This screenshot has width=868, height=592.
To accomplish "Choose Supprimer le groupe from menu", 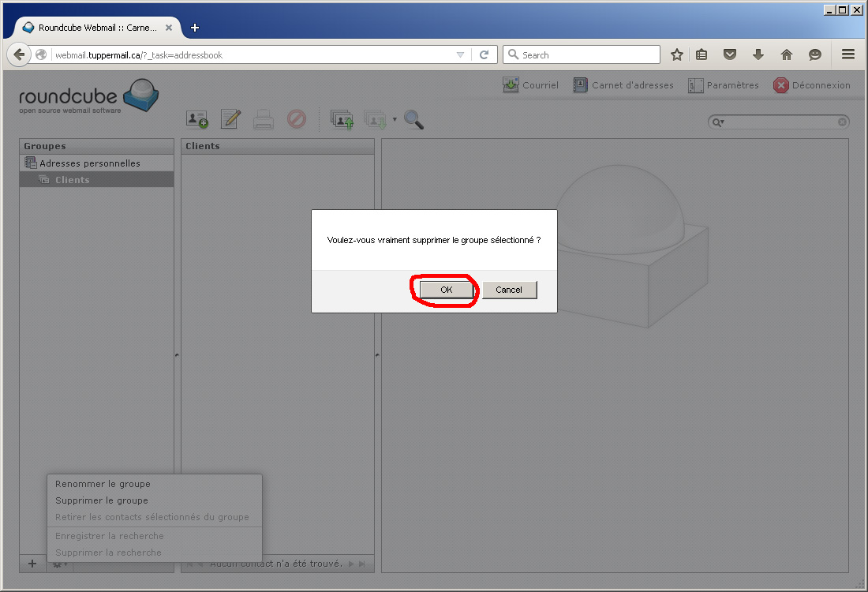I will (x=102, y=500).
